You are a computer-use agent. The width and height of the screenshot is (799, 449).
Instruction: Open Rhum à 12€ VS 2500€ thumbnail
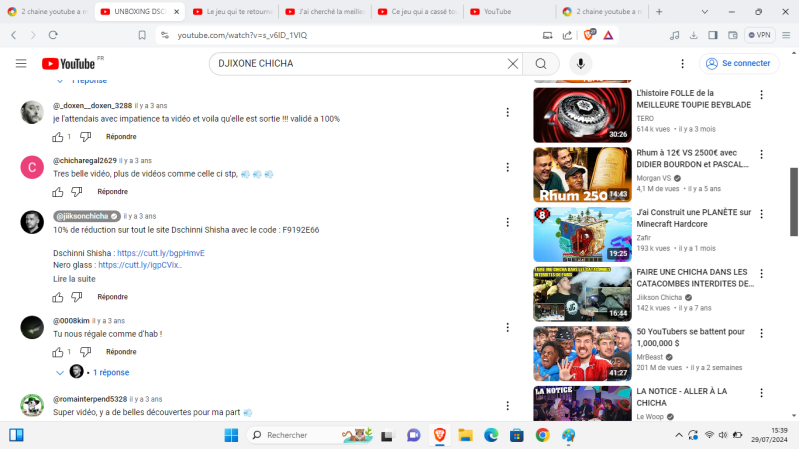coord(582,175)
